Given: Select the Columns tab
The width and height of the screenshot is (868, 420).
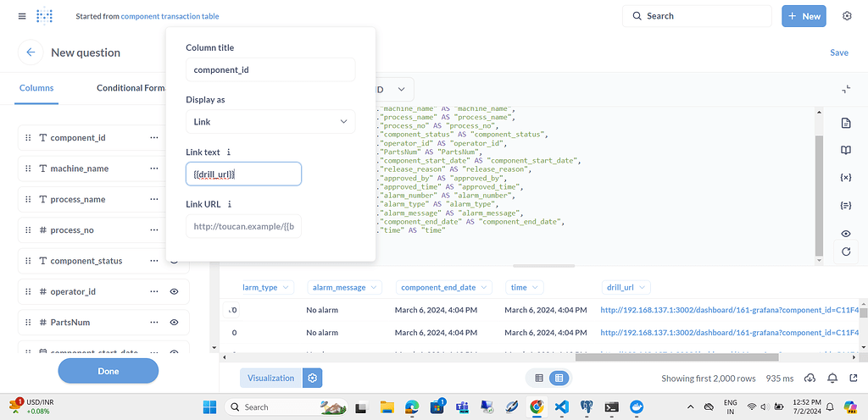Looking at the screenshot, I should [x=36, y=88].
